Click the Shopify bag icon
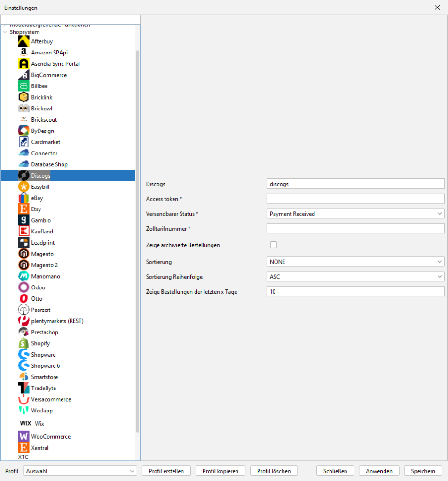Screen dimensions: 448x481 24,344
